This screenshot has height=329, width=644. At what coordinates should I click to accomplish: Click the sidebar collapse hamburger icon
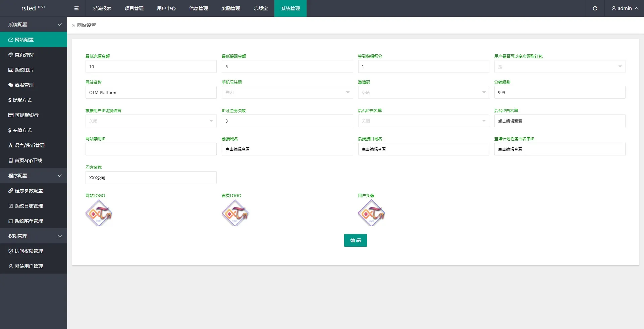pos(76,8)
